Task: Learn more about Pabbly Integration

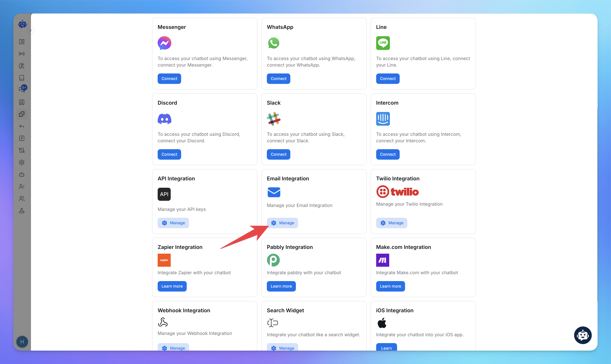Action: pos(281,286)
